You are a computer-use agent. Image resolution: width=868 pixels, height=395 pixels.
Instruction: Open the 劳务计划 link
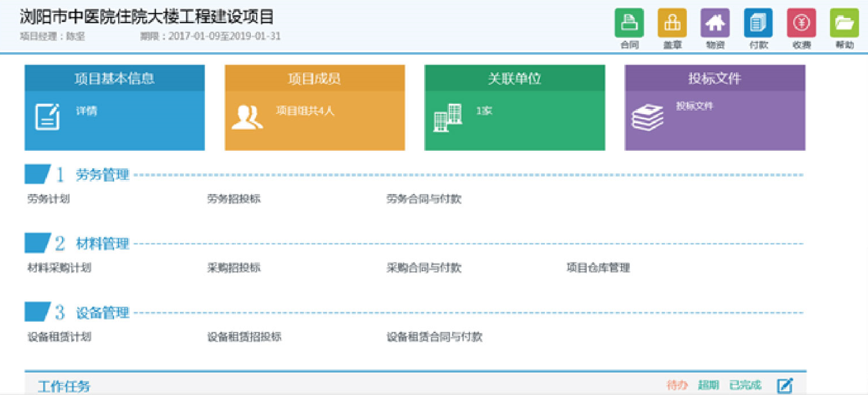(x=48, y=199)
